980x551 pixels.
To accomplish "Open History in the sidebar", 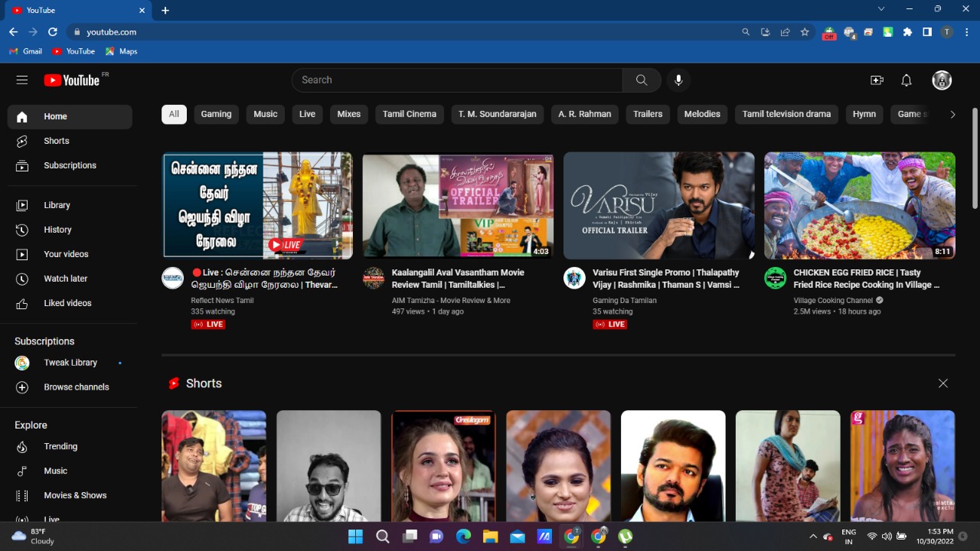I will click(x=70, y=230).
